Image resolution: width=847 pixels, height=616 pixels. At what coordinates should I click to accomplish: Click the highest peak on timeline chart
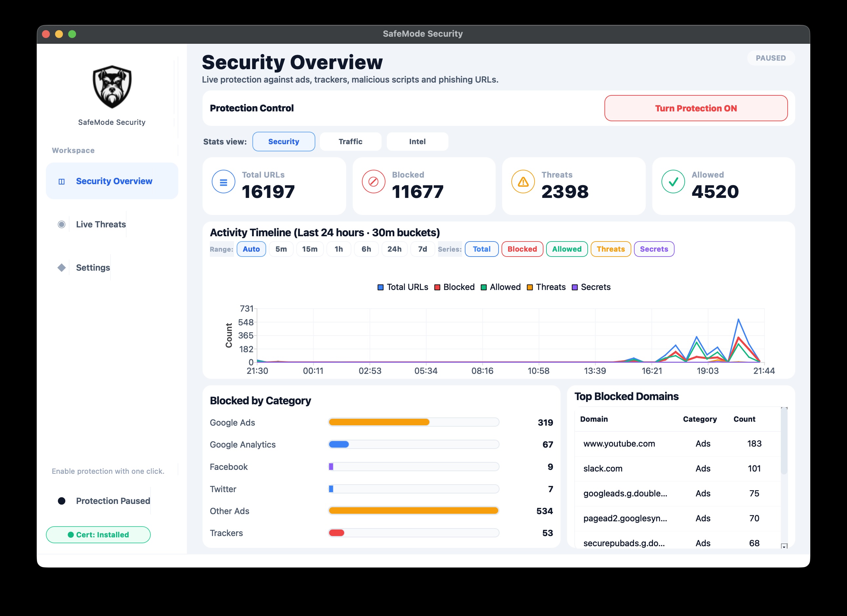pos(738,319)
